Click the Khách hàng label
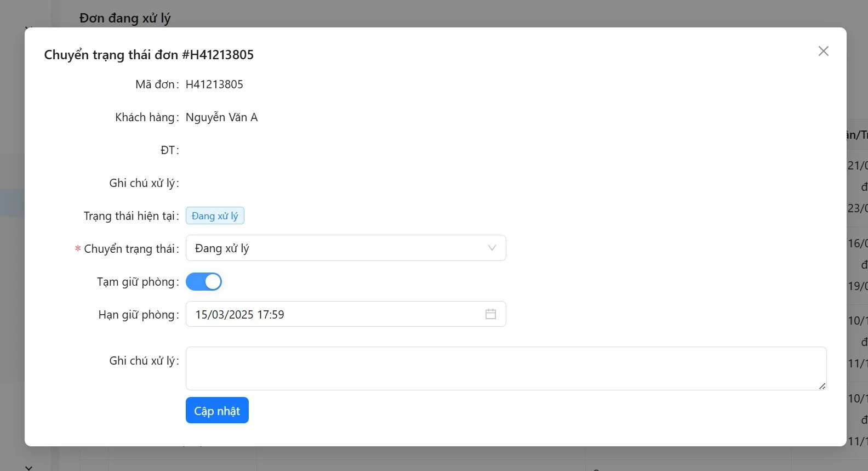Viewport: 868px width, 471px height. pyautogui.click(x=145, y=117)
